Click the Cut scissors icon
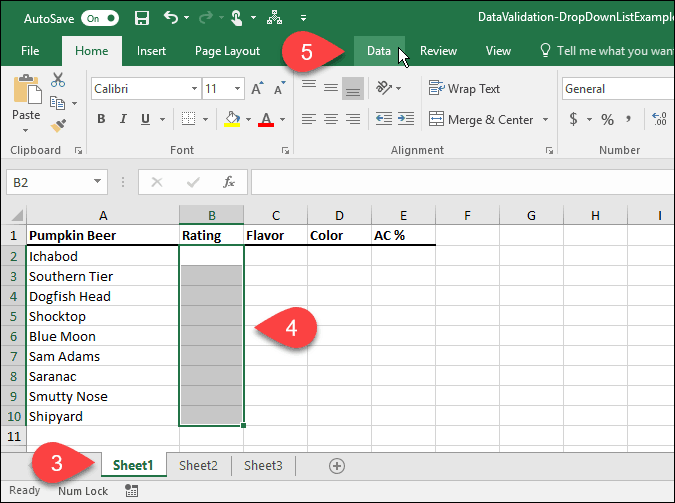 coord(58,80)
